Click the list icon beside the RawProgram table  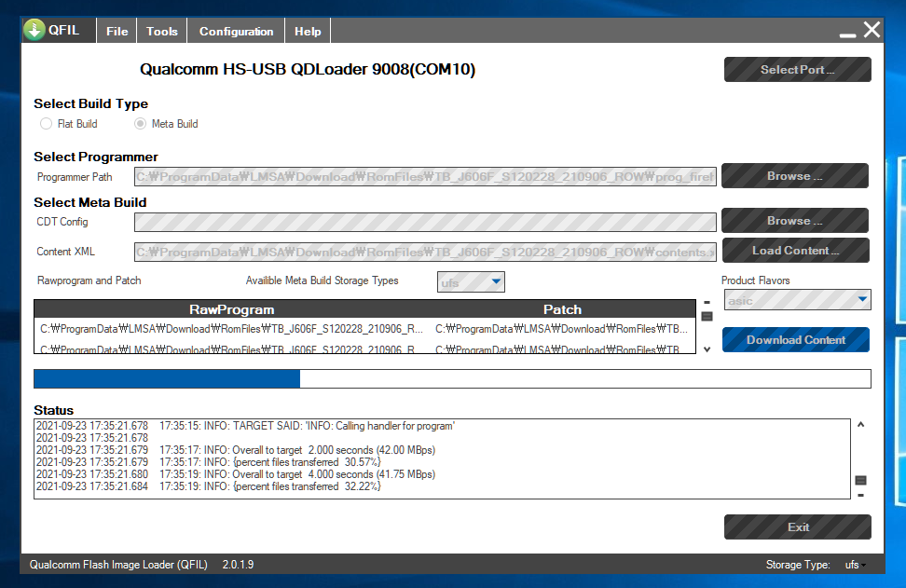[x=707, y=317]
